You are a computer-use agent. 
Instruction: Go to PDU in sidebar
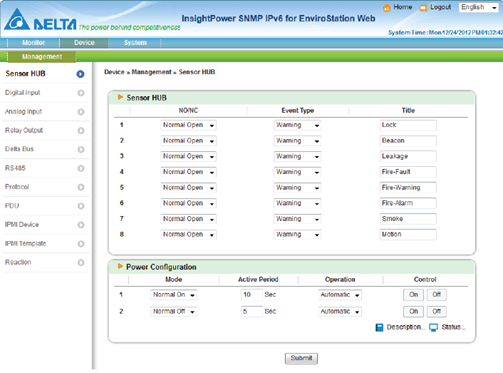pos(12,206)
